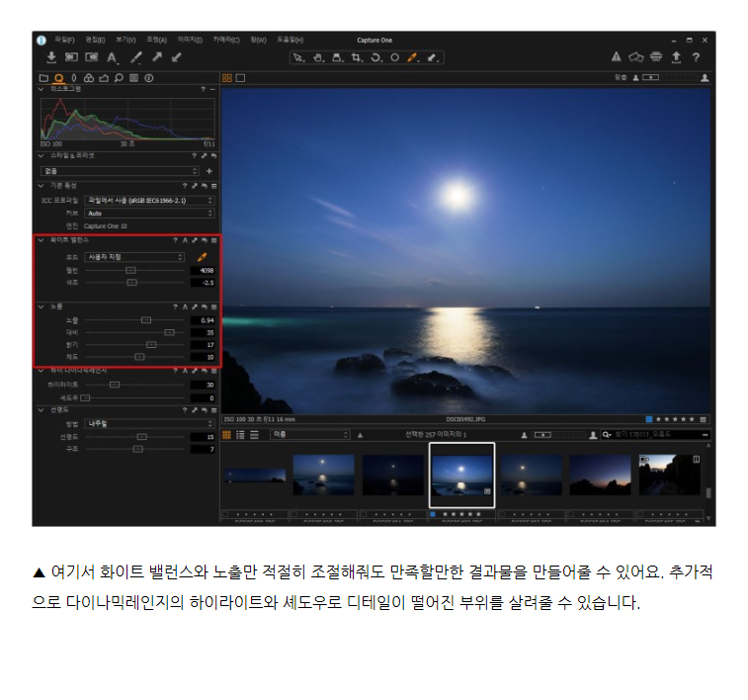Toggle the blue color tag under the selected thumbnail
Image resolution: width=748 pixels, height=700 pixels.
point(433,514)
